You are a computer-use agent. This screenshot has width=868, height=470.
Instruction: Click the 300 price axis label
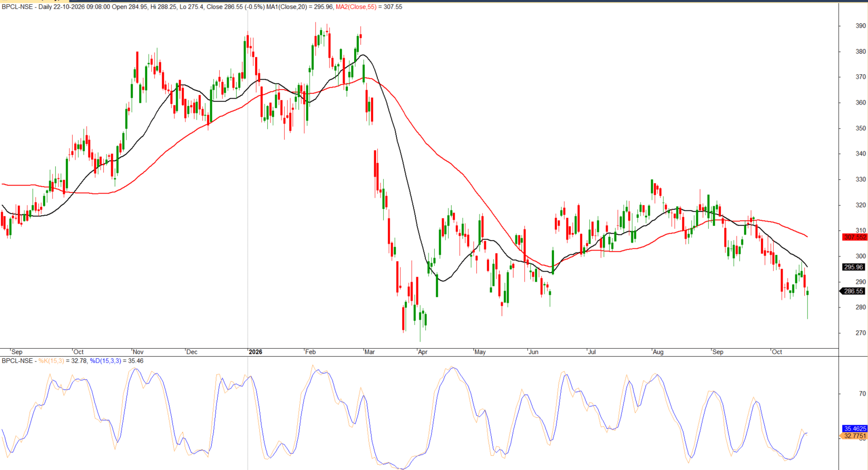point(861,256)
